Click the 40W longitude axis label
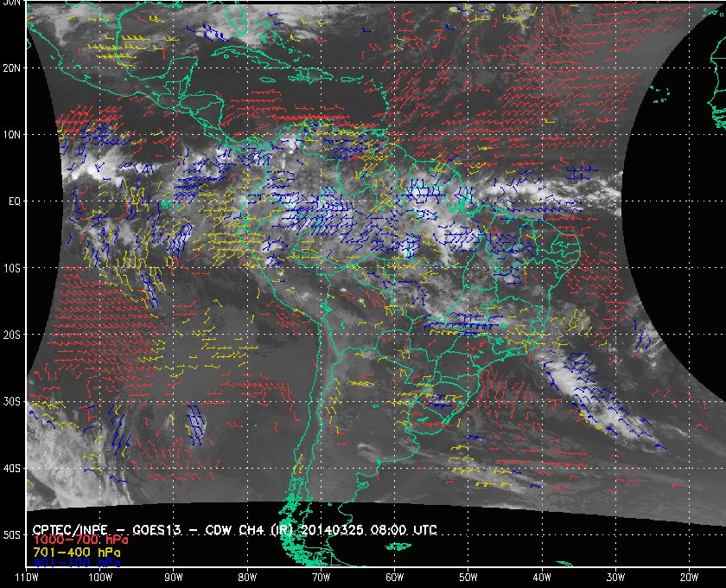This screenshot has width=726, height=588. click(542, 578)
